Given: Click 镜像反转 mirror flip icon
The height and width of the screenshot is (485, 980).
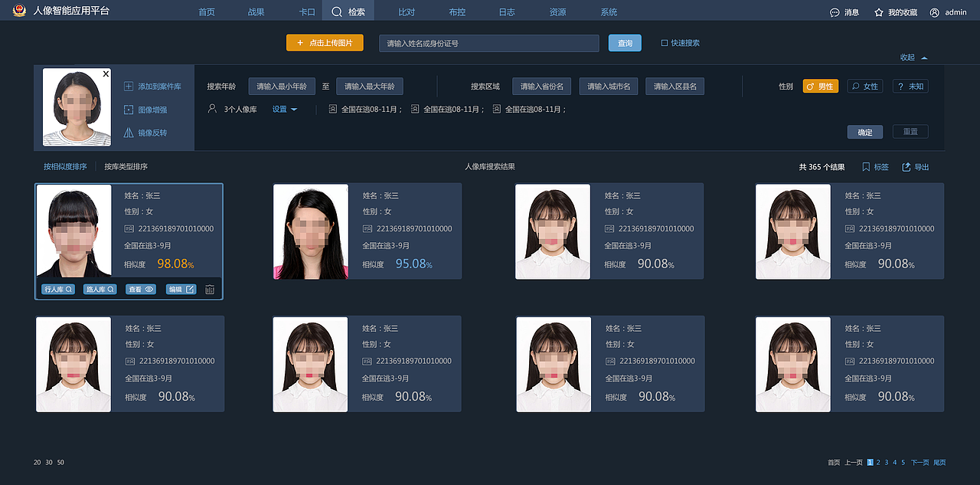Looking at the screenshot, I should tap(129, 133).
